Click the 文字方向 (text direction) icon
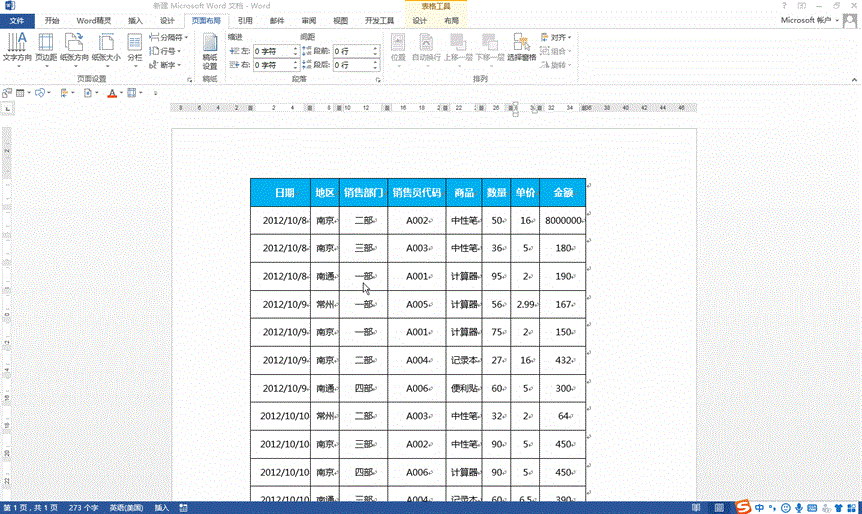 (x=17, y=46)
